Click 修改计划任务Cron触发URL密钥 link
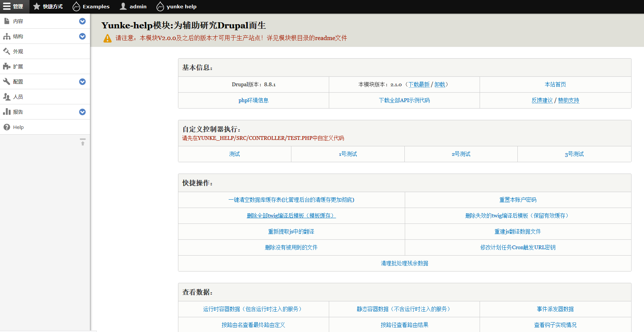 pyautogui.click(x=518, y=247)
